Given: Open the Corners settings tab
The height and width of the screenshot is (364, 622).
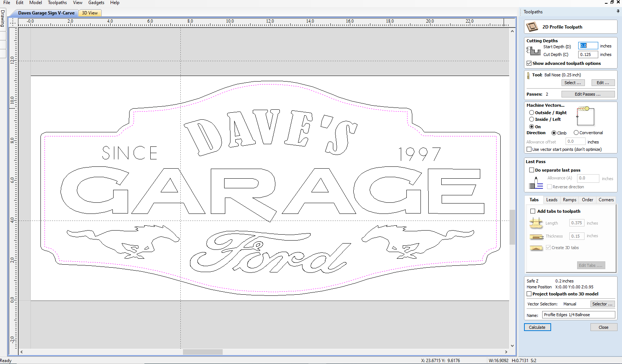Looking at the screenshot, I should tap(606, 200).
